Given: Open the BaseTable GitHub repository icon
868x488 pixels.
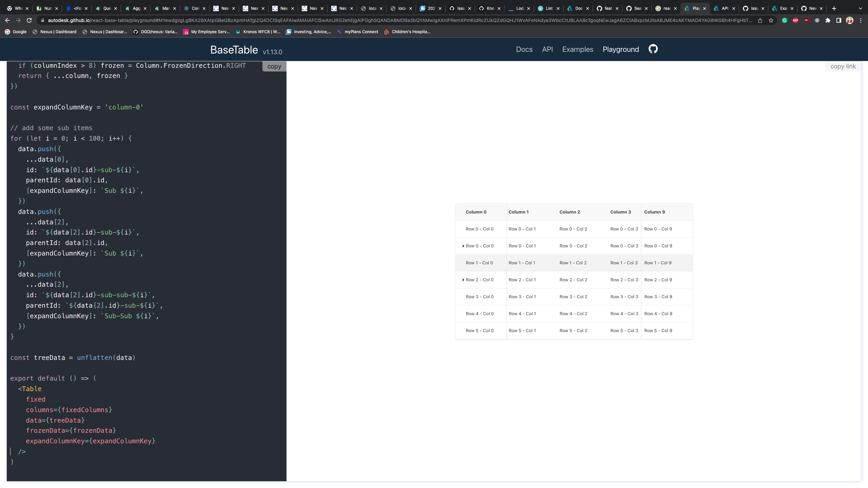Looking at the screenshot, I should click(653, 49).
